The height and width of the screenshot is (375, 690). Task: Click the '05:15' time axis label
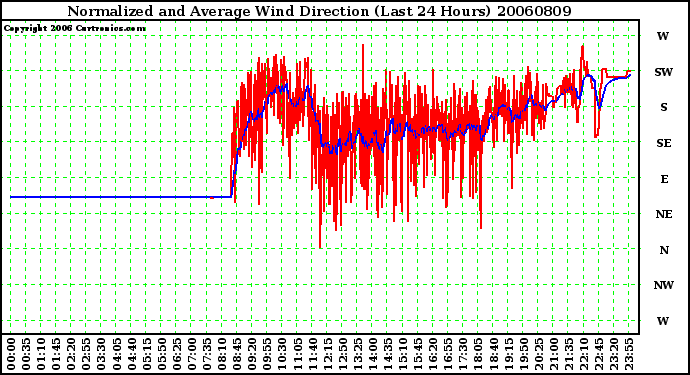click(x=146, y=354)
